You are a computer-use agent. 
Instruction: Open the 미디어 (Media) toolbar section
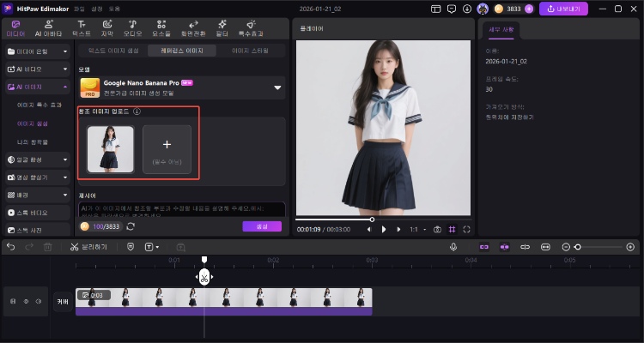pos(15,28)
